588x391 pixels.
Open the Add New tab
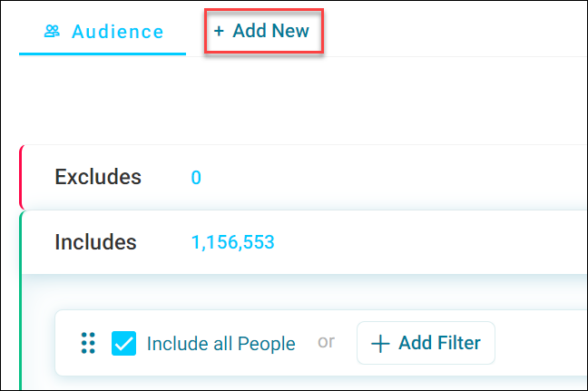tap(264, 31)
